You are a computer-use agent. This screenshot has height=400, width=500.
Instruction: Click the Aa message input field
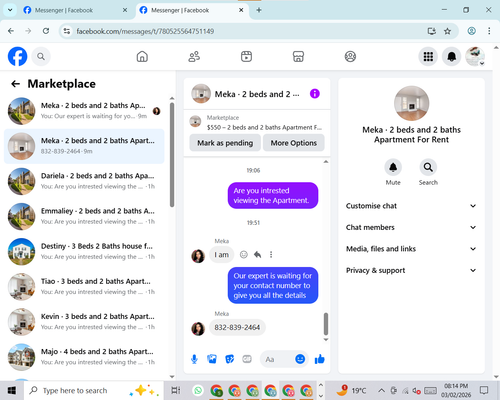tap(278, 359)
